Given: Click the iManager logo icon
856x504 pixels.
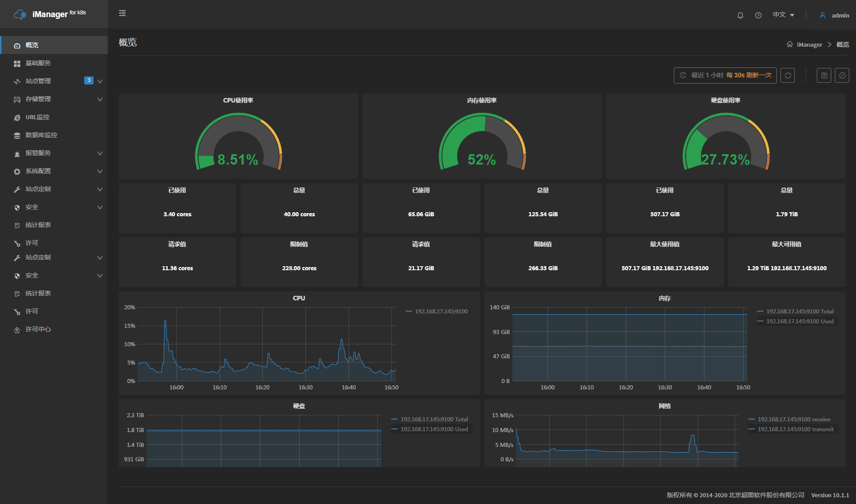Looking at the screenshot, I should (20, 14).
